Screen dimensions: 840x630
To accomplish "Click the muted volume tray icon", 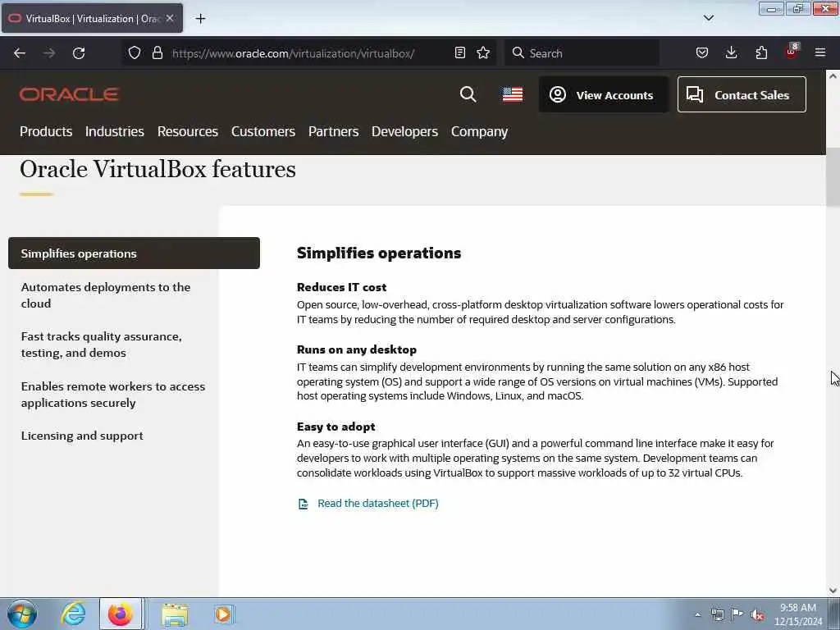I will coord(757,614).
